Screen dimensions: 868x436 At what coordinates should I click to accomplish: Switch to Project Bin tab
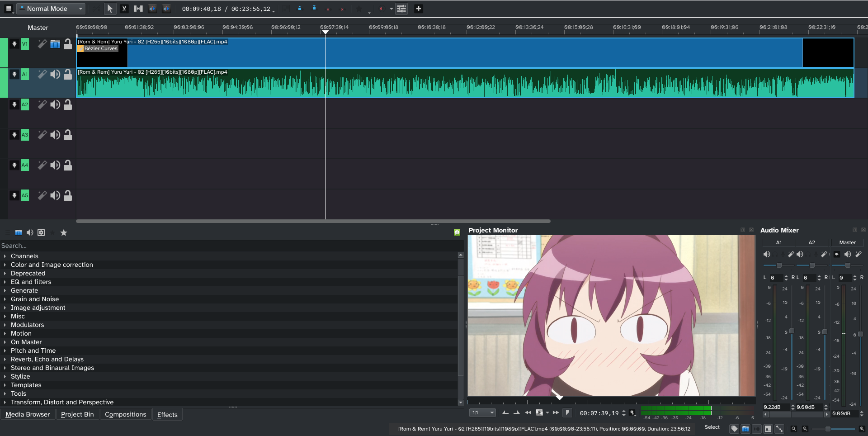[77, 414]
